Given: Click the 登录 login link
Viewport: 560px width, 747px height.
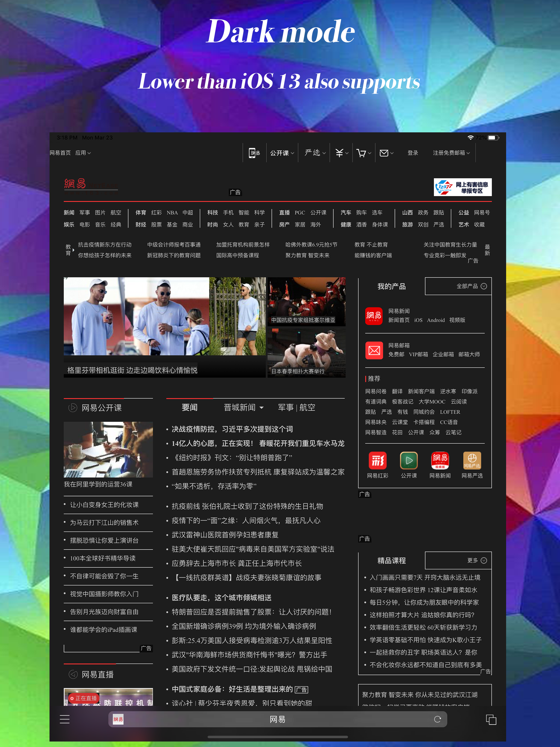Looking at the screenshot, I should (x=413, y=153).
